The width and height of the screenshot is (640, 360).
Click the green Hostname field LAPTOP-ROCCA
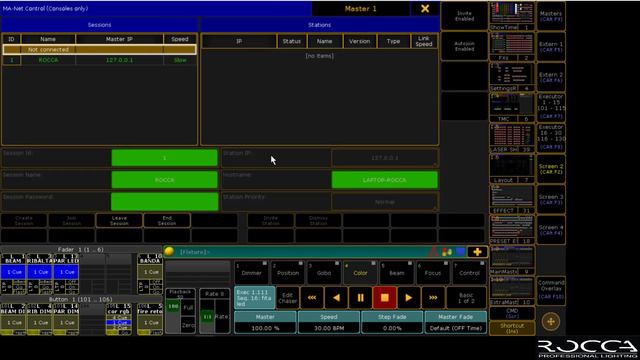click(x=384, y=180)
